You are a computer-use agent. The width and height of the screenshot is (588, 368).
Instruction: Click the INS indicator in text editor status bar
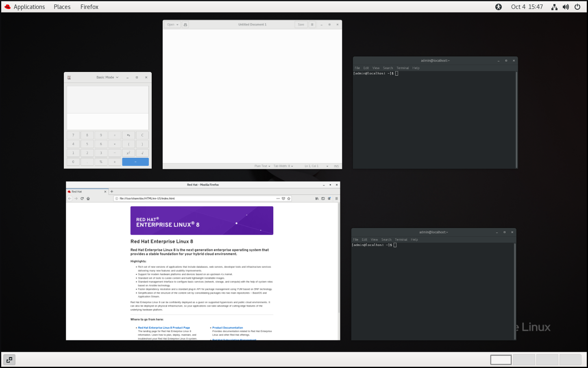pyautogui.click(x=336, y=166)
